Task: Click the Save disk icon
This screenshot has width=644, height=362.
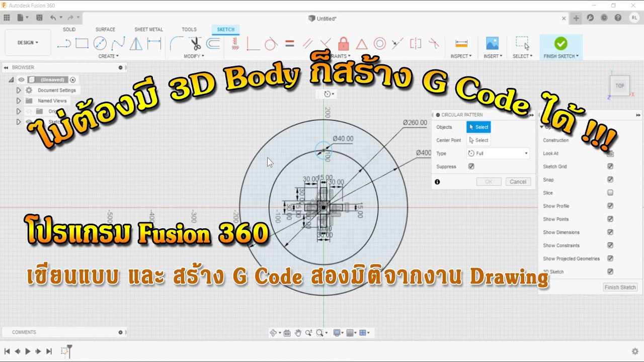Action: pos(39,18)
